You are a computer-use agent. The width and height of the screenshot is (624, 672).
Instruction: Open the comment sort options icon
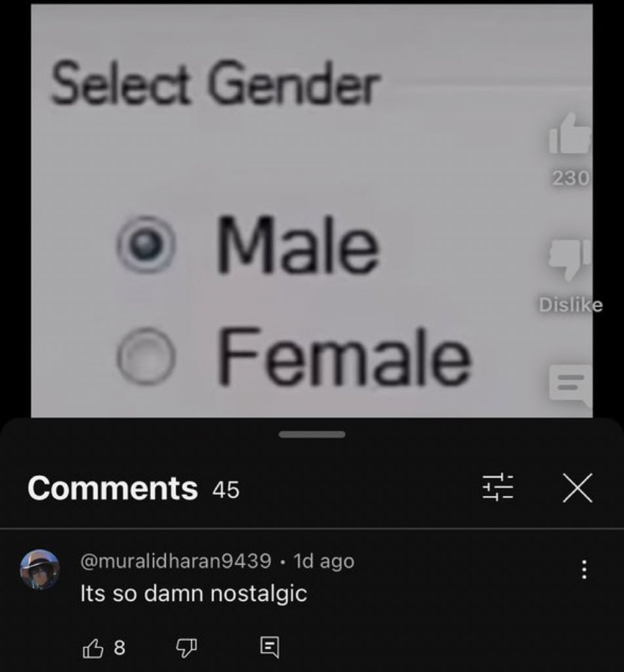click(x=497, y=488)
